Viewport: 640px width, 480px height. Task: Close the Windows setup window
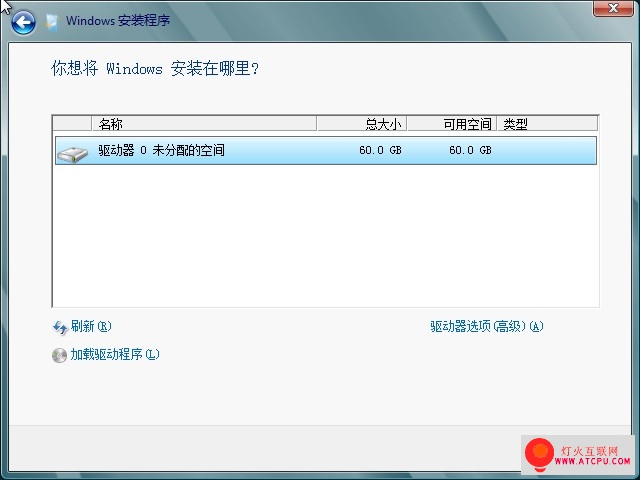click(x=613, y=8)
